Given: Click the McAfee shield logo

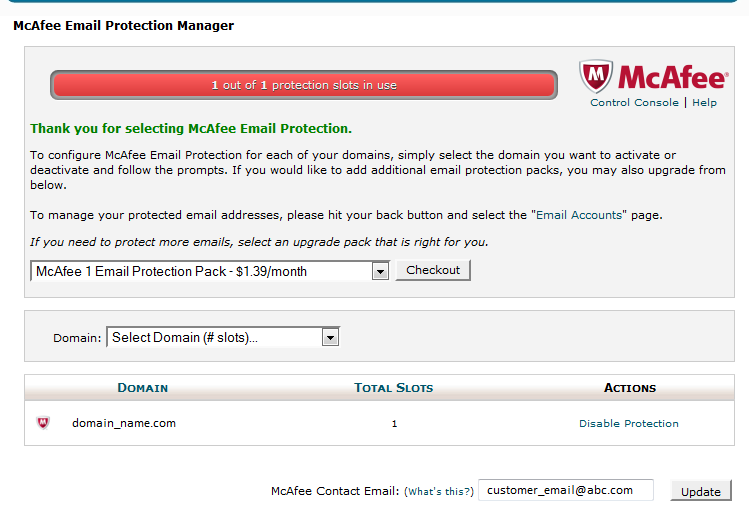Looking at the screenshot, I should 597,76.
